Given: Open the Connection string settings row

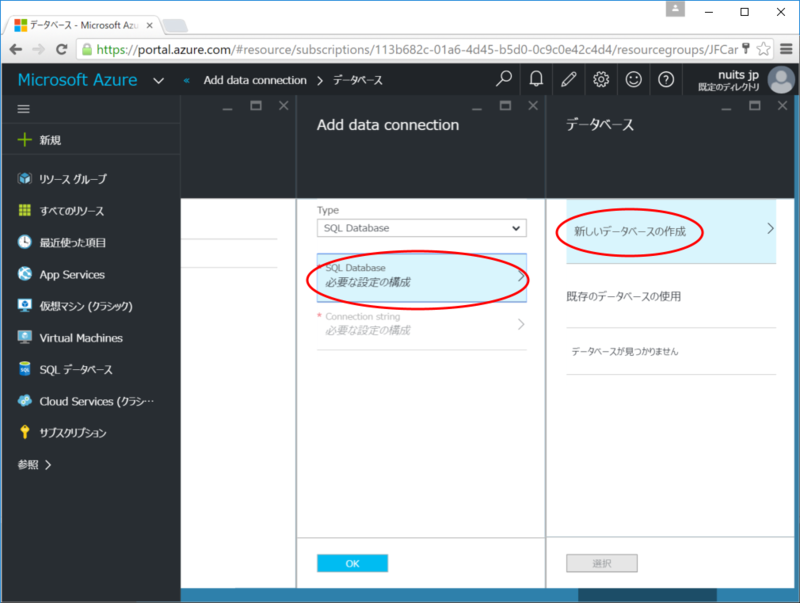Looking at the screenshot, I should point(421,324).
